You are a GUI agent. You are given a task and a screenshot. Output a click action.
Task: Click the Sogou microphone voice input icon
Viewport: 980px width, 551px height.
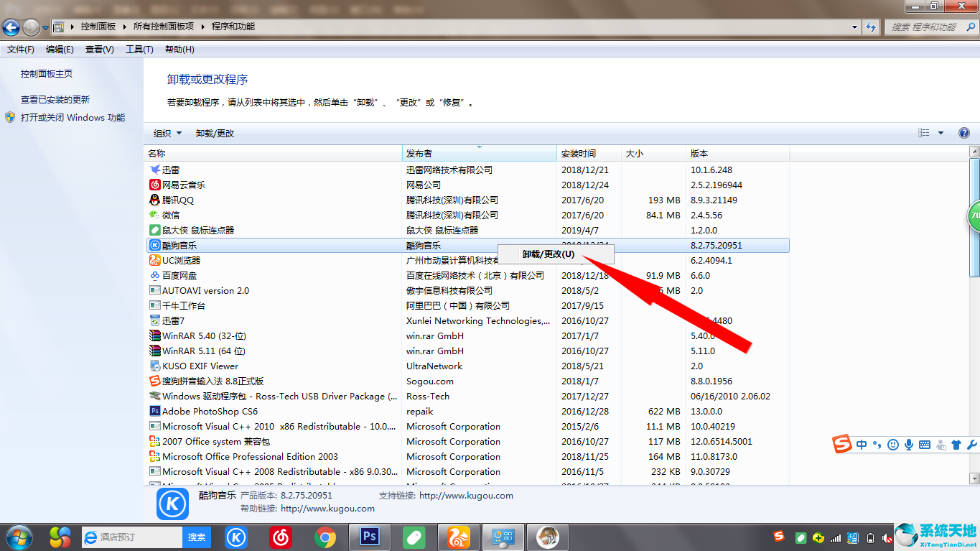909,445
